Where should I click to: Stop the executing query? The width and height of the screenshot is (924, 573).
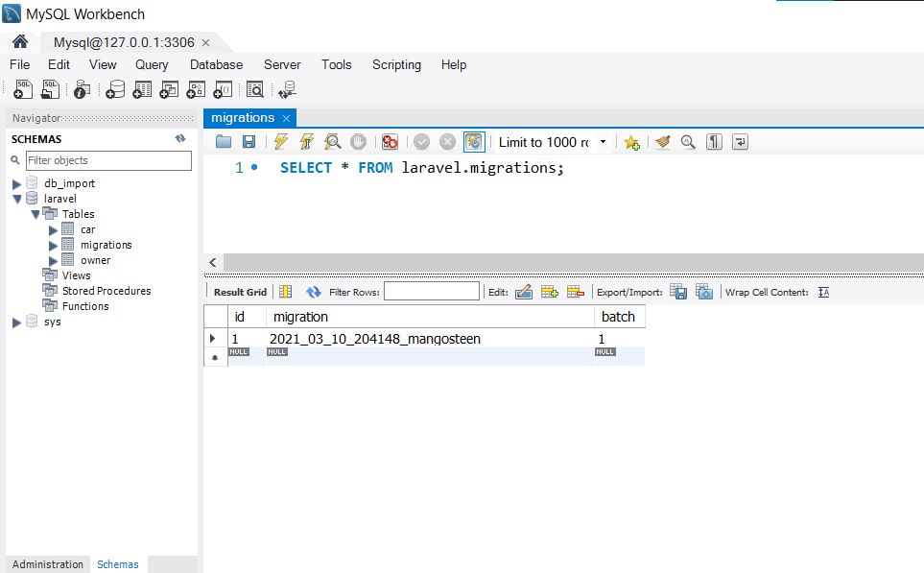[358, 141]
